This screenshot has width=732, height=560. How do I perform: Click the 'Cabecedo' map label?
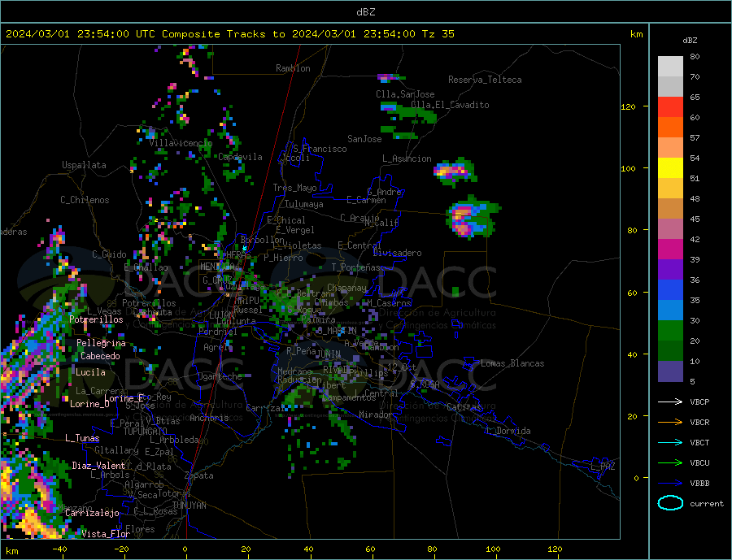(100, 356)
